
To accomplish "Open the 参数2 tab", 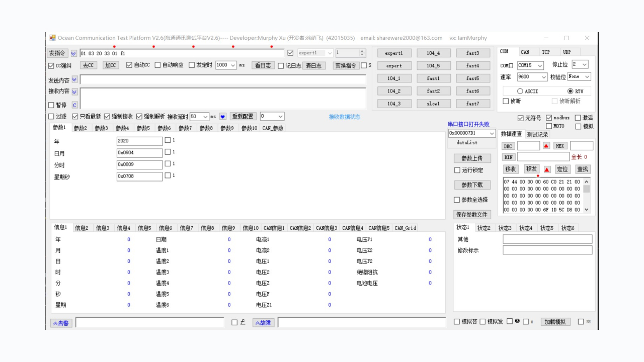I will (x=80, y=128).
